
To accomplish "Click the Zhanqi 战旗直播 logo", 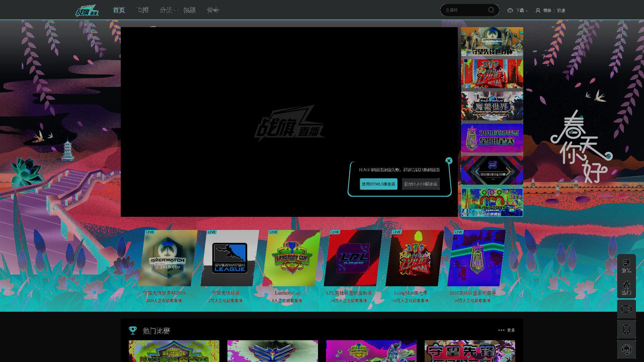I will click(x=87, y=10).
